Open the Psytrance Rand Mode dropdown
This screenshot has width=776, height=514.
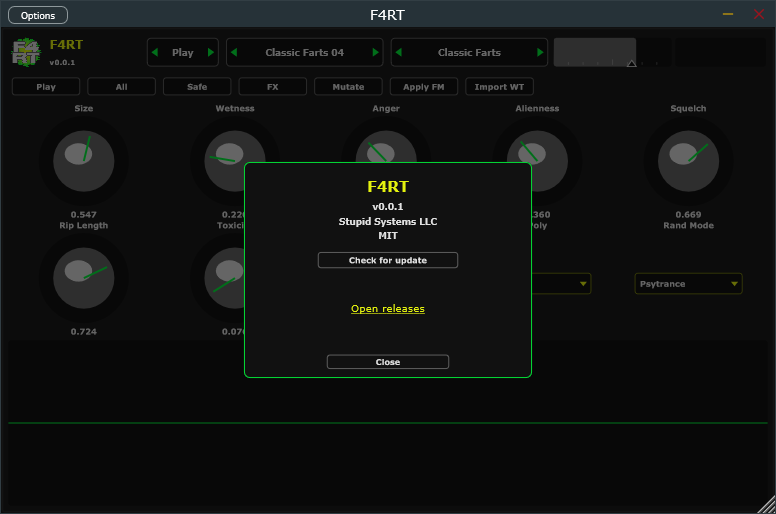click(x=688, y=284)
